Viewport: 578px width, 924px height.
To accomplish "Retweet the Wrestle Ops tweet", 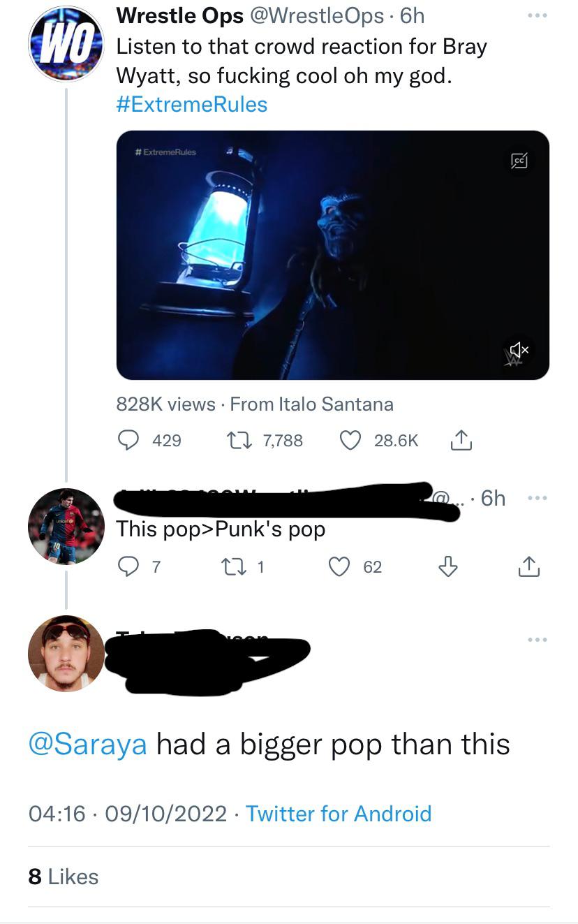I will (x=234, y=440).
